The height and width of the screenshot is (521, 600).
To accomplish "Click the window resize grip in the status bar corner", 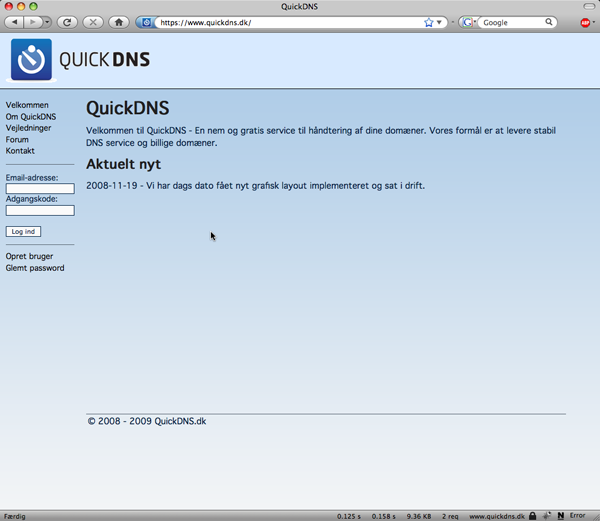I will click(596, 517).
